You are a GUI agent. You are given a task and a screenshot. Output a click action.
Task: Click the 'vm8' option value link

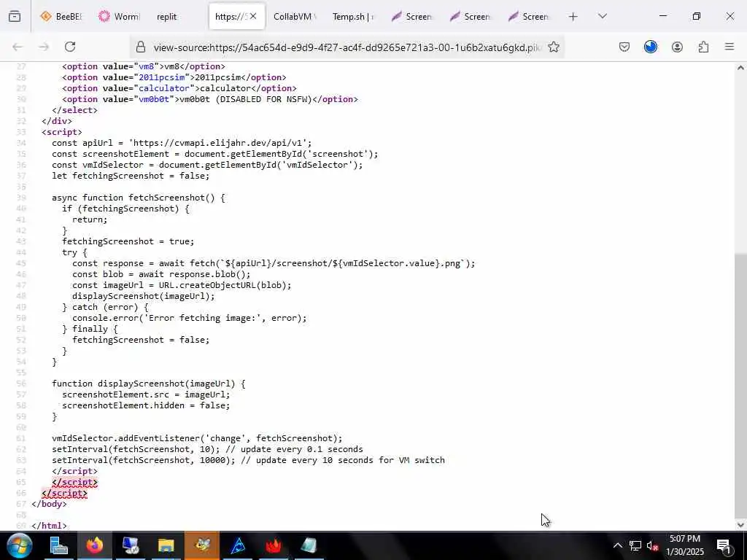pos(146,66)
